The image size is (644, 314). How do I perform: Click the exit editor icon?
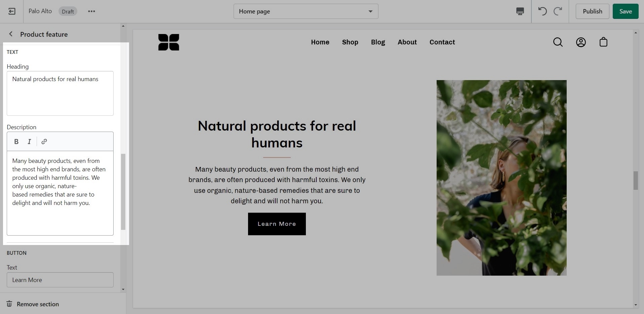click(x=12, y=11)
